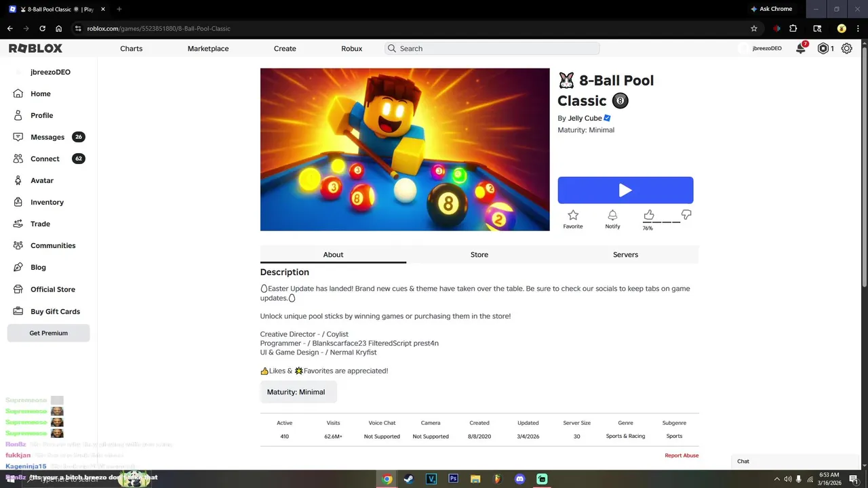Viewport: 868px width, 488px height.
Task: Like the game with thumbs up
Action: (649, 215)
